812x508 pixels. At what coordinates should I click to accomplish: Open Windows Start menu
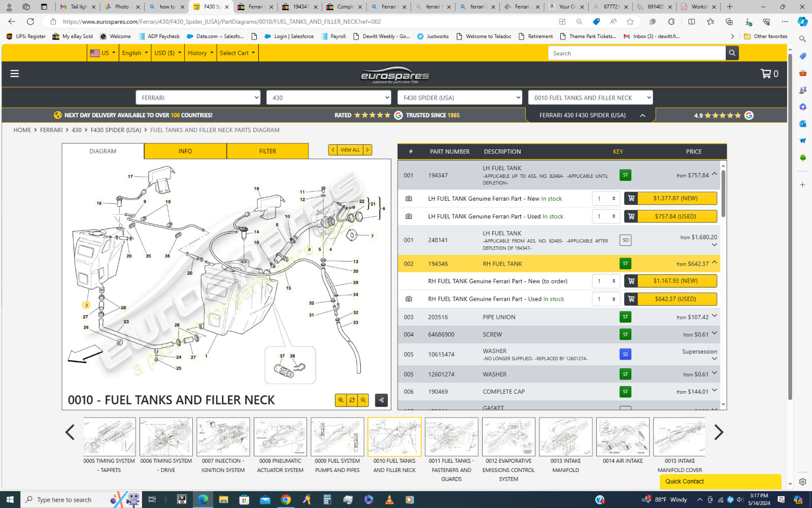point(10,500)
